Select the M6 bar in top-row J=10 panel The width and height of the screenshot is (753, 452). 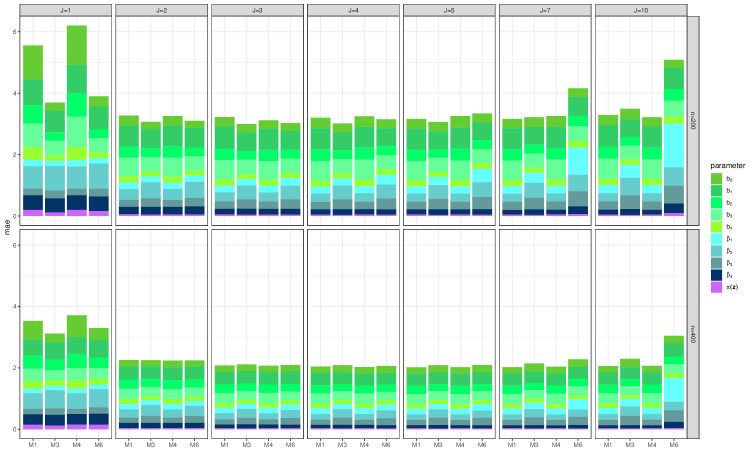coord(674,138)
